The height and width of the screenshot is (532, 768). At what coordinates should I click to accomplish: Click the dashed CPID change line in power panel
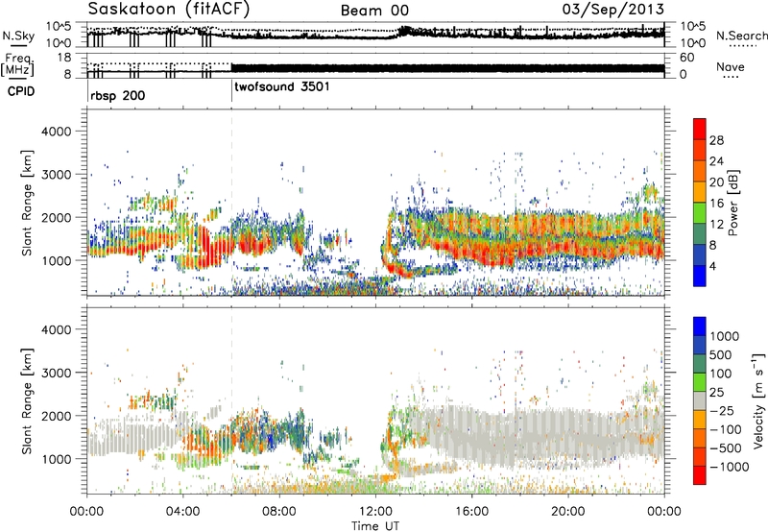pyautogui.click(x=231, y=203)
